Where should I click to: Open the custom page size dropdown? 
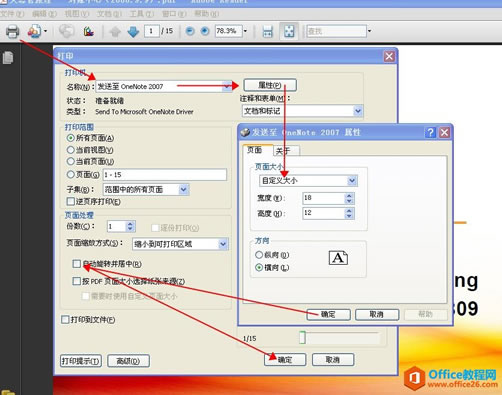(352, 181)
